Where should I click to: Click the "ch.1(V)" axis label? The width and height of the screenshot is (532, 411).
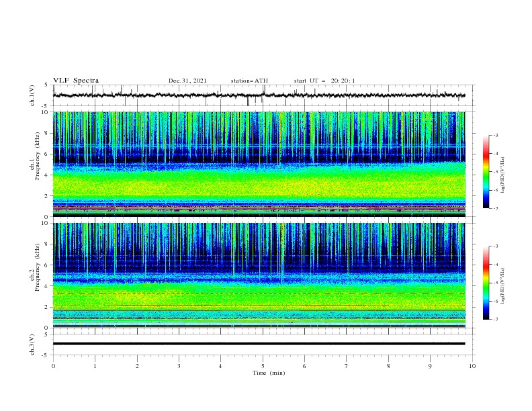[32, 95]
